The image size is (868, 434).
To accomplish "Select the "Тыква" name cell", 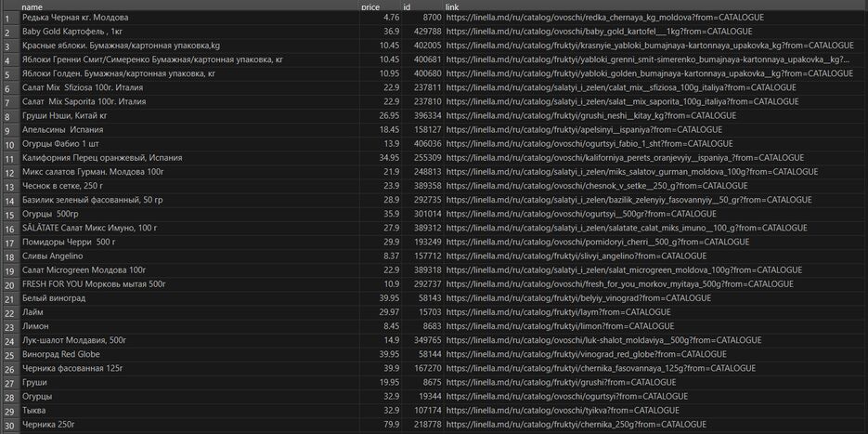I will click(x=35, y=410).
